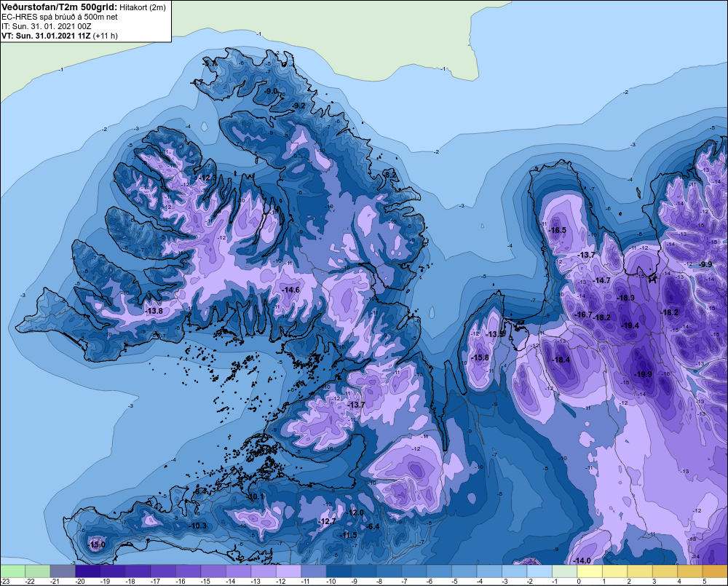Click the -14.6 temperature value

290,290
